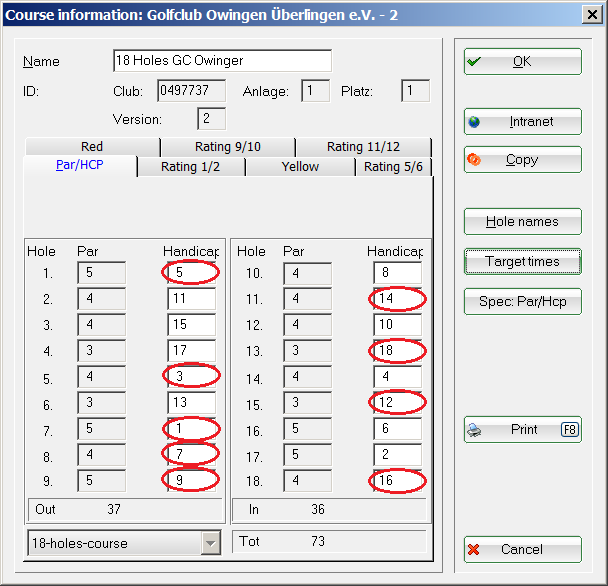Click the Handicap field for hole 10
Image resolution: width=608 pixels, height=586 pixels.
pyautogui.click(x=397, y=273)
